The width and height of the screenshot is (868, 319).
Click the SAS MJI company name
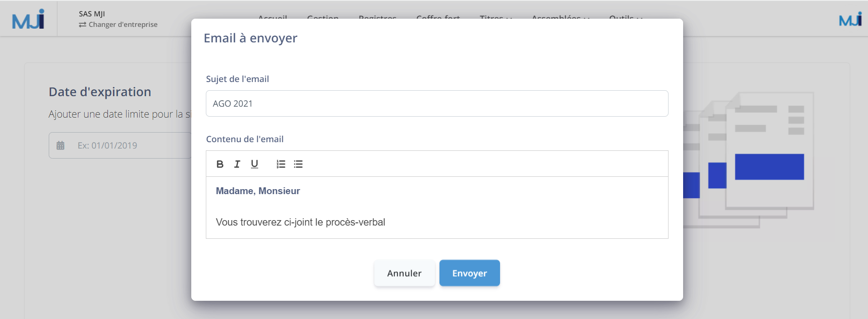click(x=92, y=14)
